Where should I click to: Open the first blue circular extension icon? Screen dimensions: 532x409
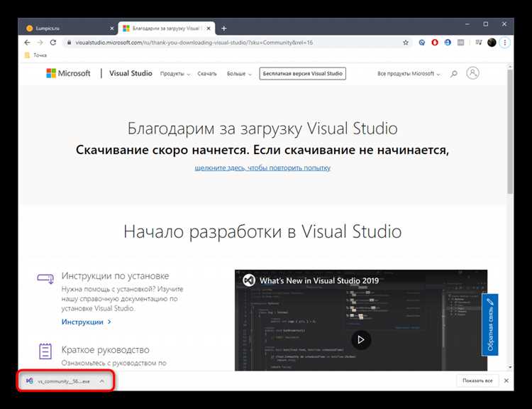pyautogui.click(x=422, y=43)
